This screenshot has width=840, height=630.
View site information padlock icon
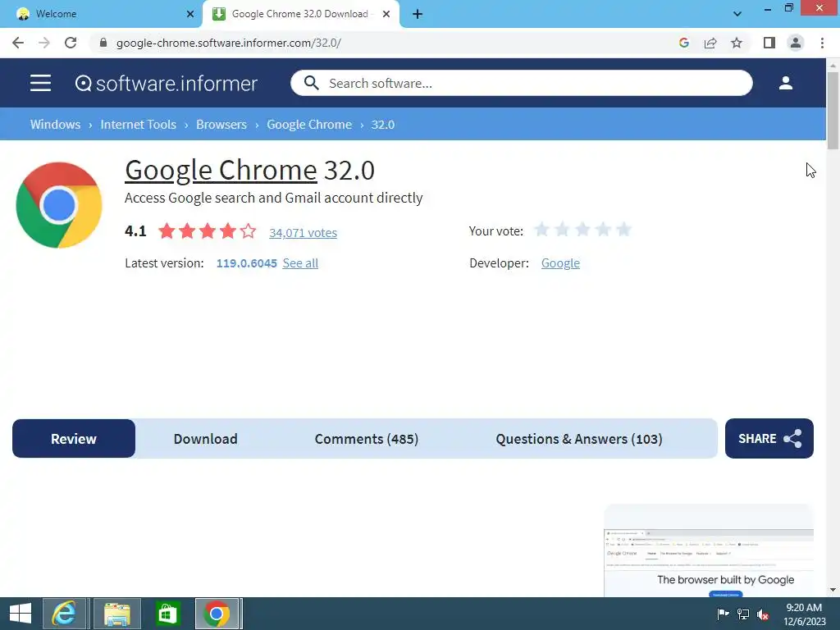click(x=103, y=43)
